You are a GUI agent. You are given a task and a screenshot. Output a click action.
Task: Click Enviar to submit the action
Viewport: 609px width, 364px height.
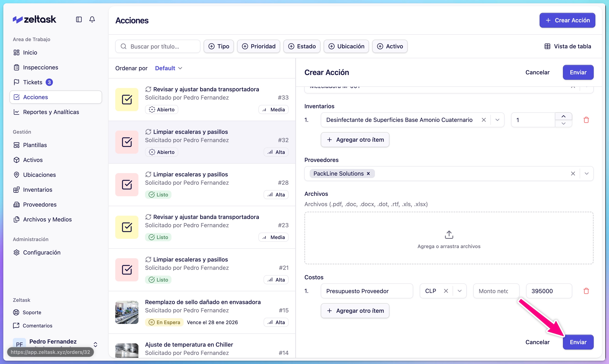pyautogui.click(x=578, y=342)
